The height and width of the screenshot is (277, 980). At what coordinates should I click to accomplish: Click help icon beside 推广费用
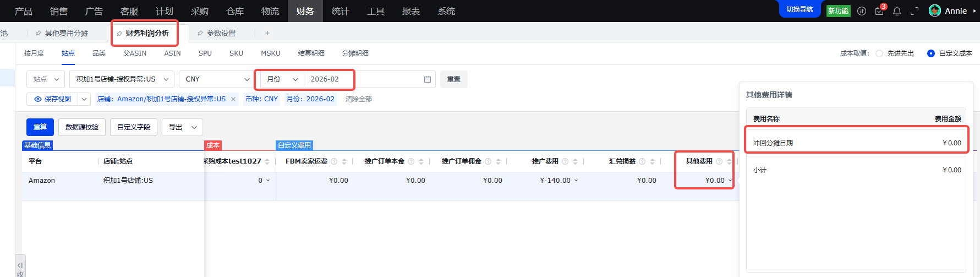(x=565, y=161)
